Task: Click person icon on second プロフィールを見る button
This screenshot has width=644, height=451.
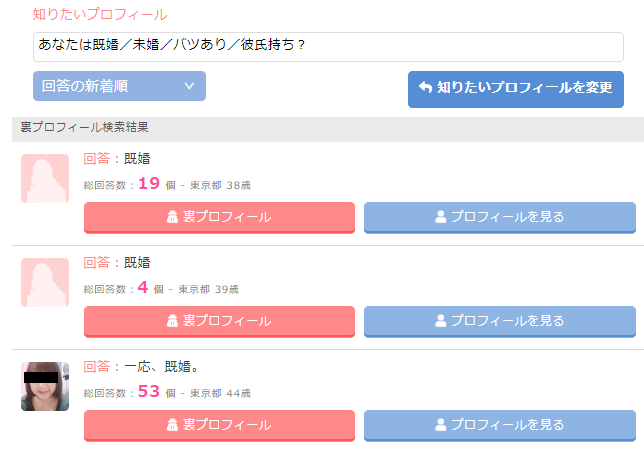Action: click(x=440, y=321)
